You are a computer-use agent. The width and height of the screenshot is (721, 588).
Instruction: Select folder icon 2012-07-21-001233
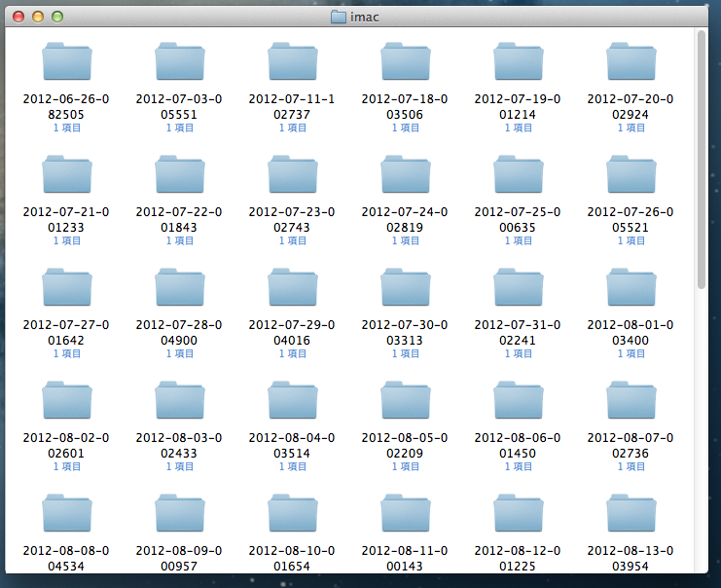67,174
